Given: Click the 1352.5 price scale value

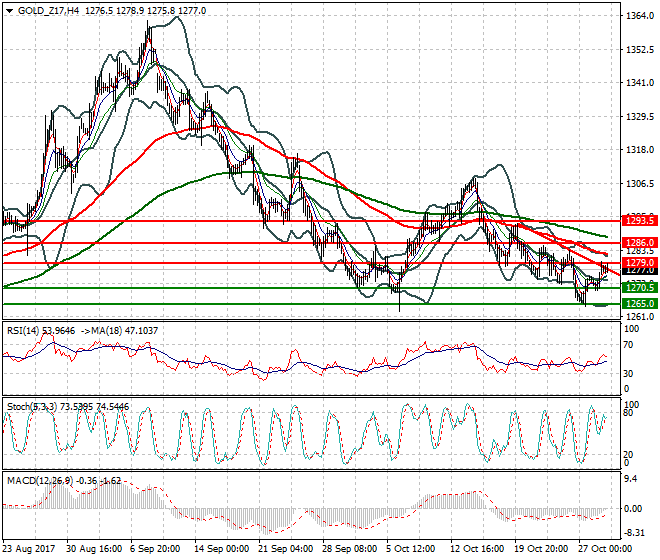Looking at the screenshot, I should click(640, 50).
